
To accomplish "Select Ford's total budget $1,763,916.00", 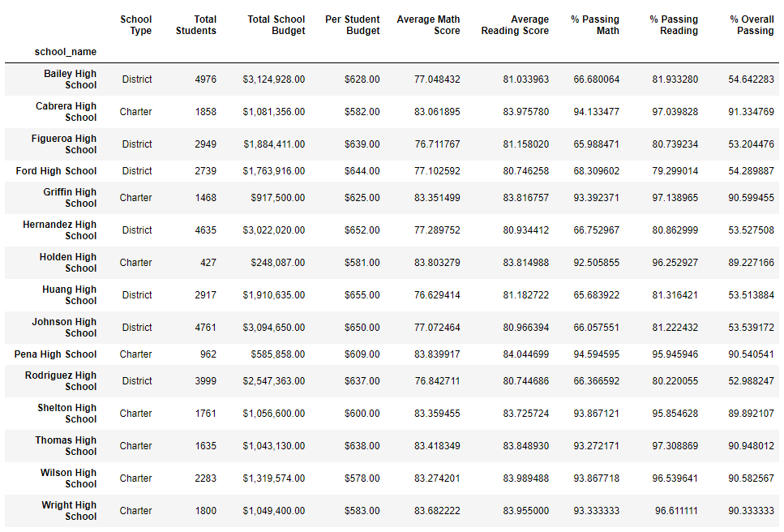I will pyautogui.click(x=274, y=171).
